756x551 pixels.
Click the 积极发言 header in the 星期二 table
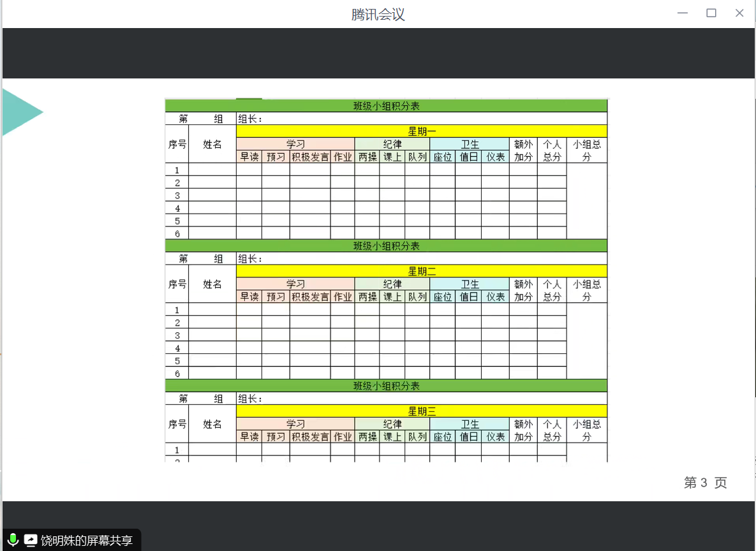point(309,297)
